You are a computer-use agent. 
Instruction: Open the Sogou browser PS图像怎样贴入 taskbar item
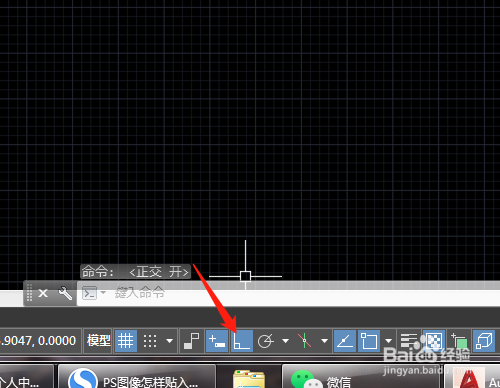(137, 377)
